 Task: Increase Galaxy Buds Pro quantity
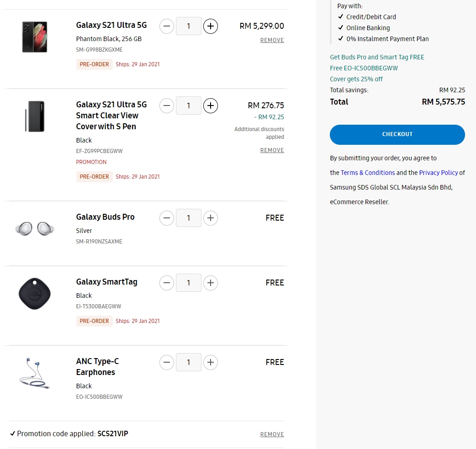click(210, 218)
